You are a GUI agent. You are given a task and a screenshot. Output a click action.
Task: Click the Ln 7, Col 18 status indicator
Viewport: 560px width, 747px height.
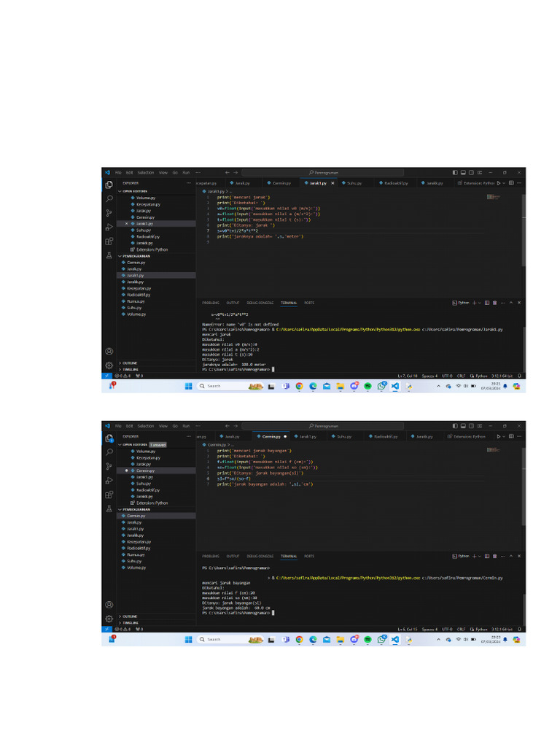[407, 376]
